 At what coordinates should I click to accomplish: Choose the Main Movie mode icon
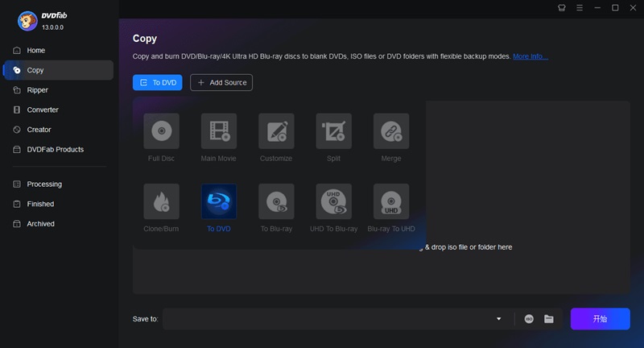(218, 131)
